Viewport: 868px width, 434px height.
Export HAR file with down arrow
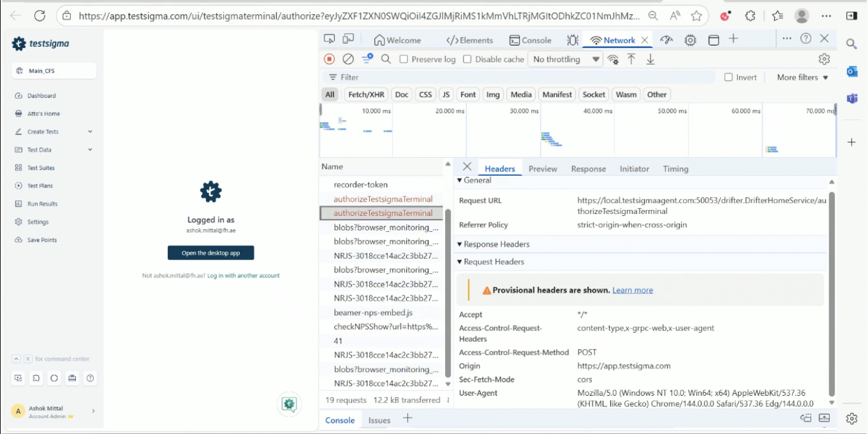tap(650, 59)
